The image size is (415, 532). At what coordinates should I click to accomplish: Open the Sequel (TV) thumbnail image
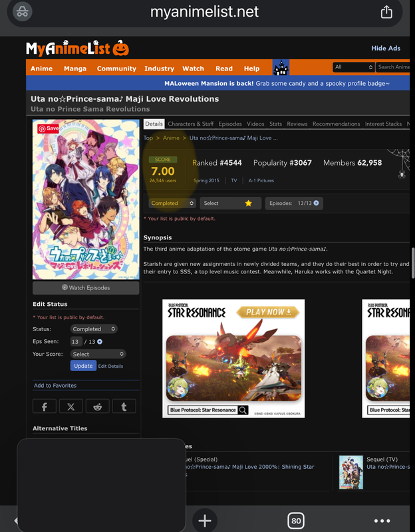click(351, 472)
